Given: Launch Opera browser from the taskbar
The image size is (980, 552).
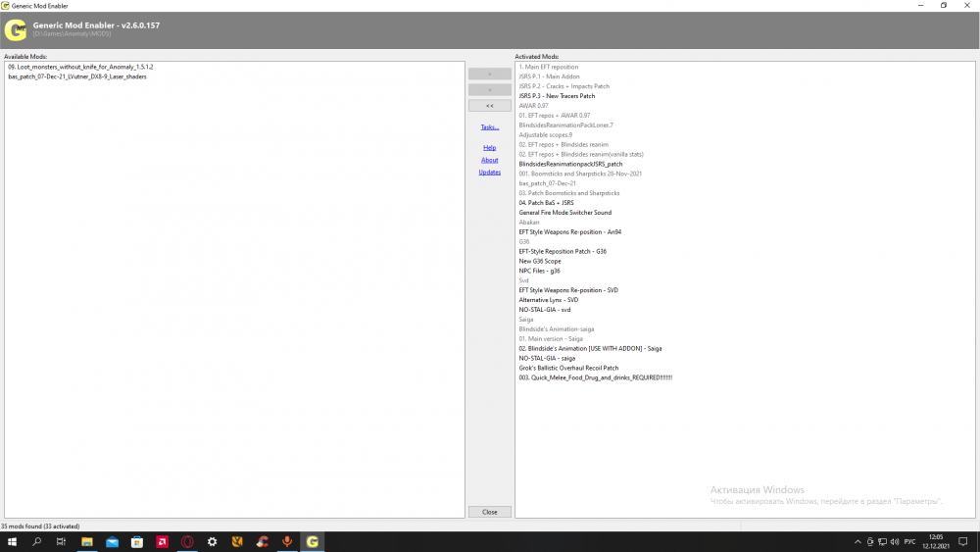Looking at the screenshot, I should 186,541.
